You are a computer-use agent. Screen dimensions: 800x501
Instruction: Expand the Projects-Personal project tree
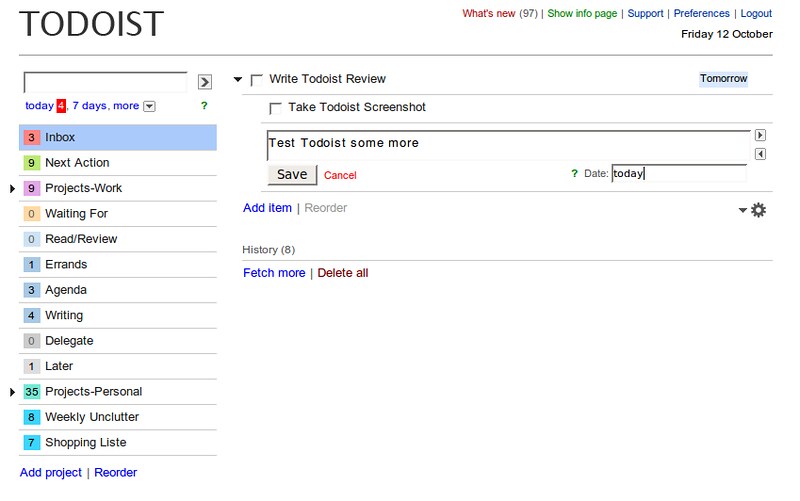(12, 392)
